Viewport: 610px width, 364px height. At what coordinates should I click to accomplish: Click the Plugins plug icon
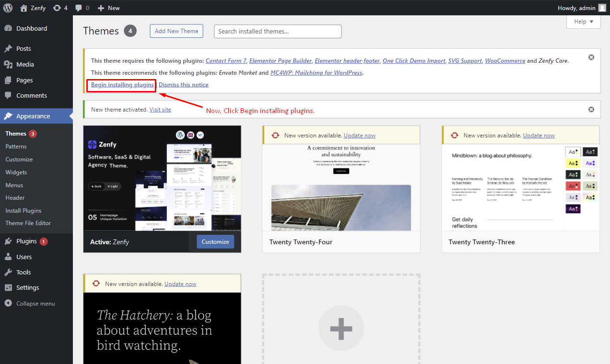[8, 241]
